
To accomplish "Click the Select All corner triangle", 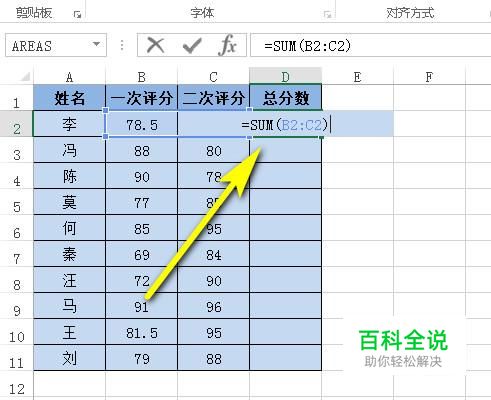I will 25,77.
